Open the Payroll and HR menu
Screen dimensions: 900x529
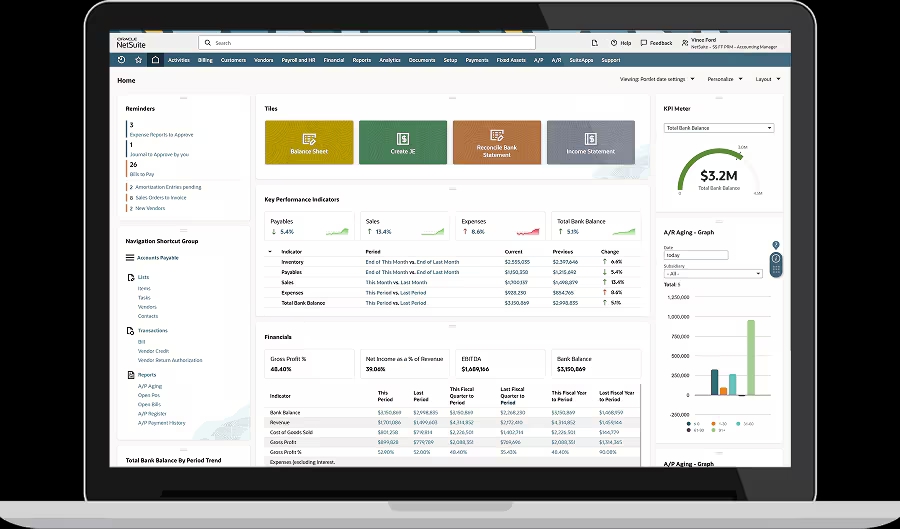[x=299, y=60]
